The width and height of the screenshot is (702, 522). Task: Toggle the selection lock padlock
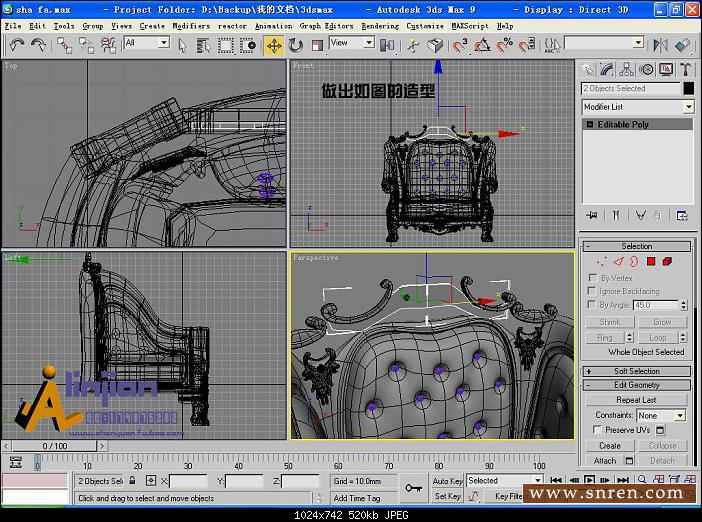[x=132, y=480]
